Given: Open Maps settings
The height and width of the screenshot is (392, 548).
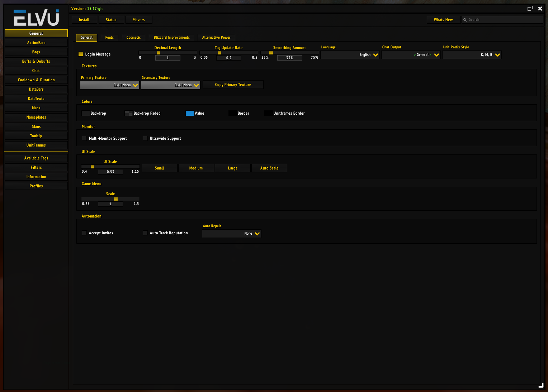Looking at the screenshot, I should click(x=36, y=108).
